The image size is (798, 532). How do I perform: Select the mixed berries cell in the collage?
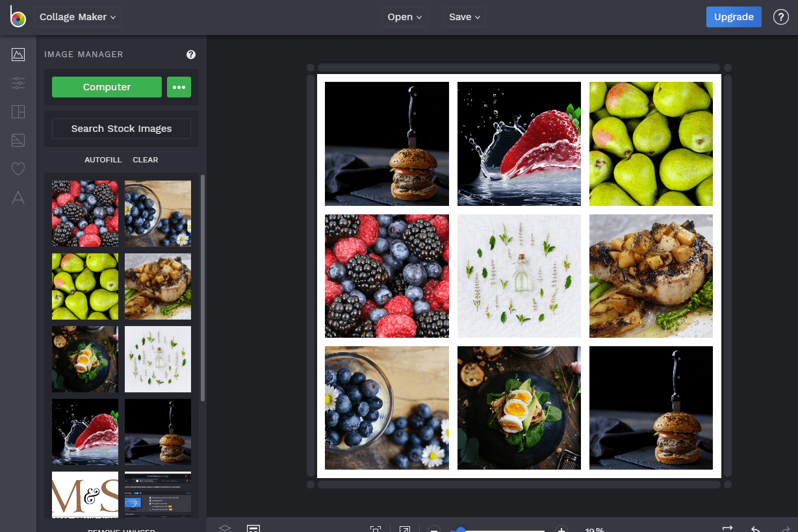coord(387,276)
